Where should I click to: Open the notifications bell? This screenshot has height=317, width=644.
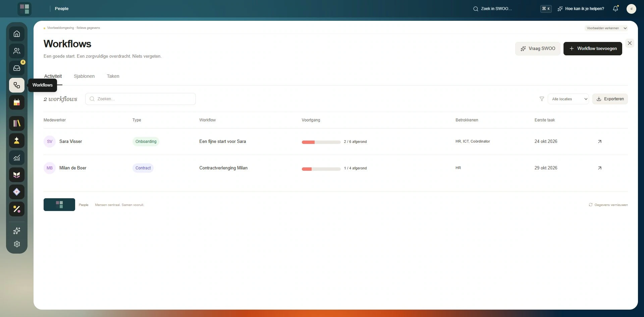pyautogui.click(x=615, y=9)
